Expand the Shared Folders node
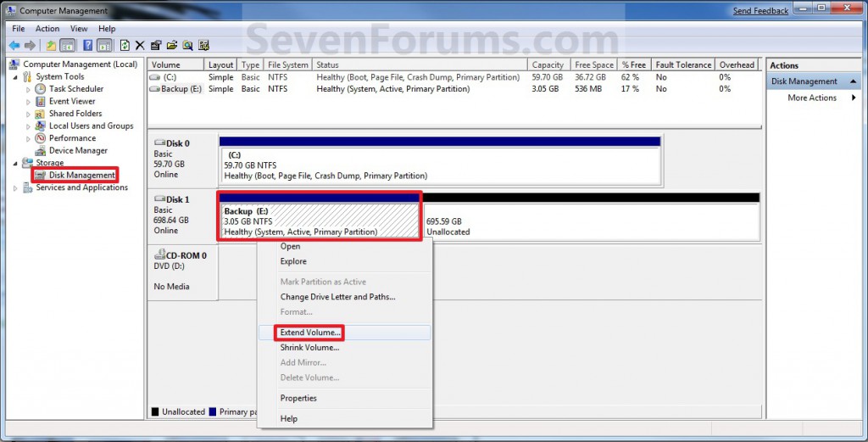This screenshot has width=868, height=442. coord(28,114)
